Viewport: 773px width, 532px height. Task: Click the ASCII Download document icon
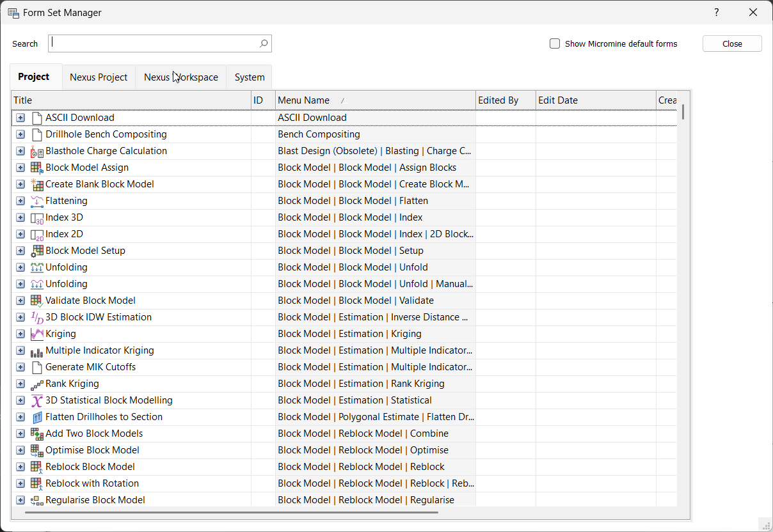pyautogui.click(x=37, y=118)
